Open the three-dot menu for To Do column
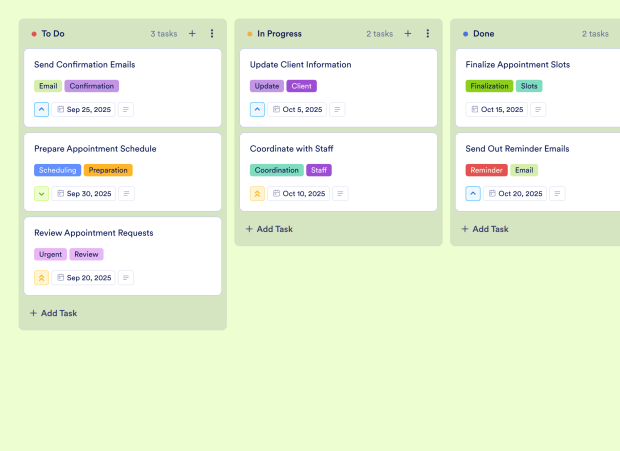The image size is (620, 451). pyautogui.click(x=212, y=33)
